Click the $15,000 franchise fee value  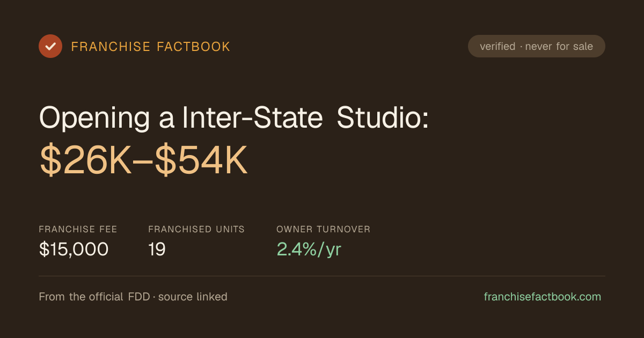[x=74, y=249]
